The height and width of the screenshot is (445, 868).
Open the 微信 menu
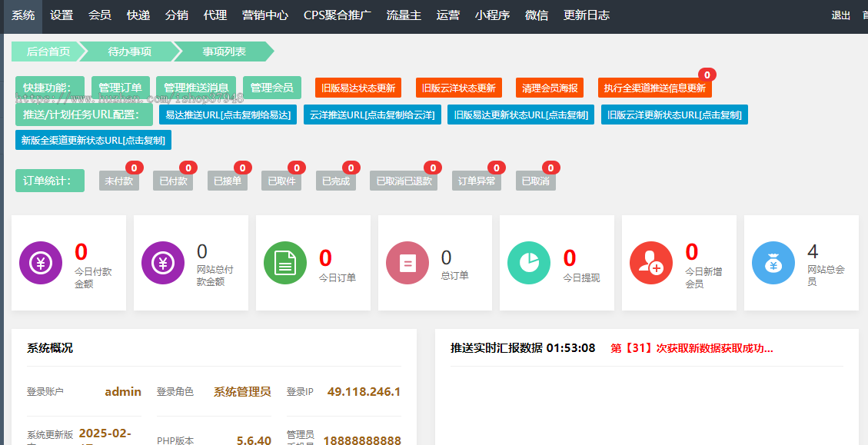tap(537, 15)
